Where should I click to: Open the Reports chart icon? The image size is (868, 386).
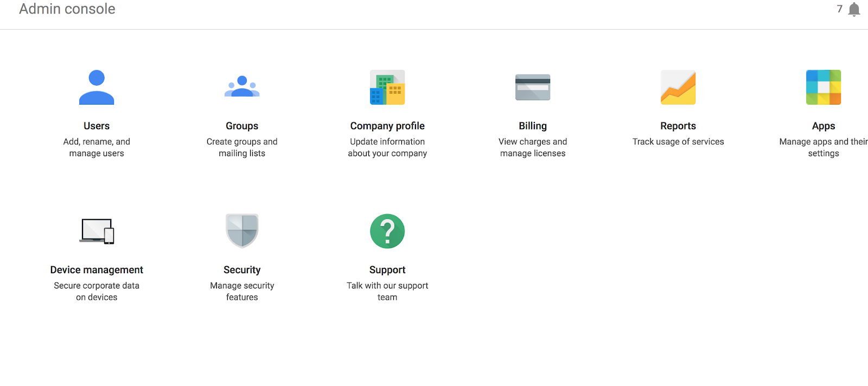pyautogui.click(x=678, y=87)
